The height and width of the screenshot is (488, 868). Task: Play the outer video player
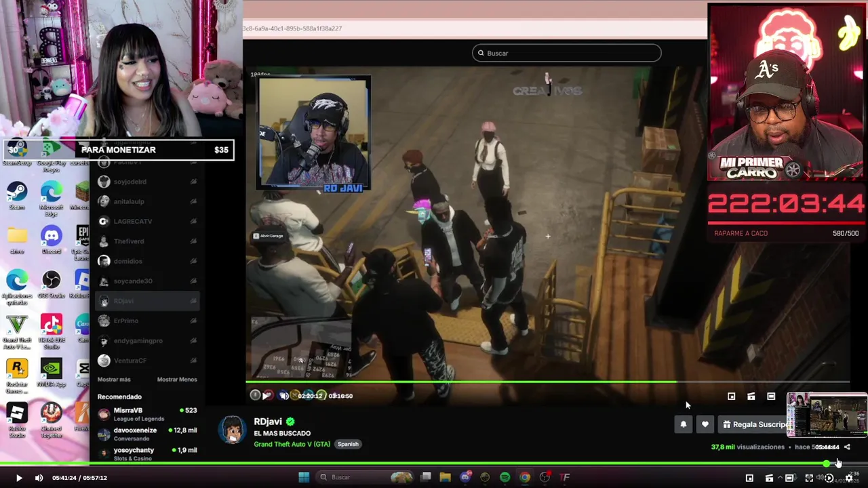click(18, 478)
